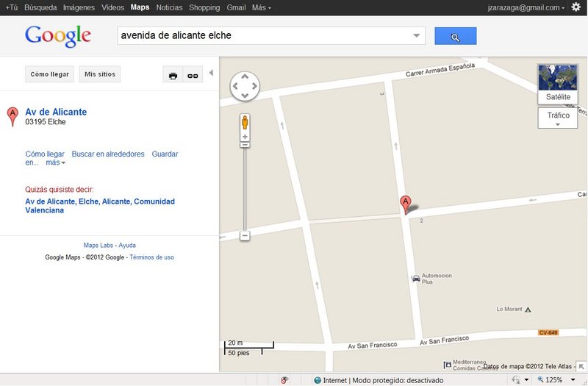The height and width of the screenshot is (386, 588).
Task: Select Maps in top bar
Action: tap(140, 7)
